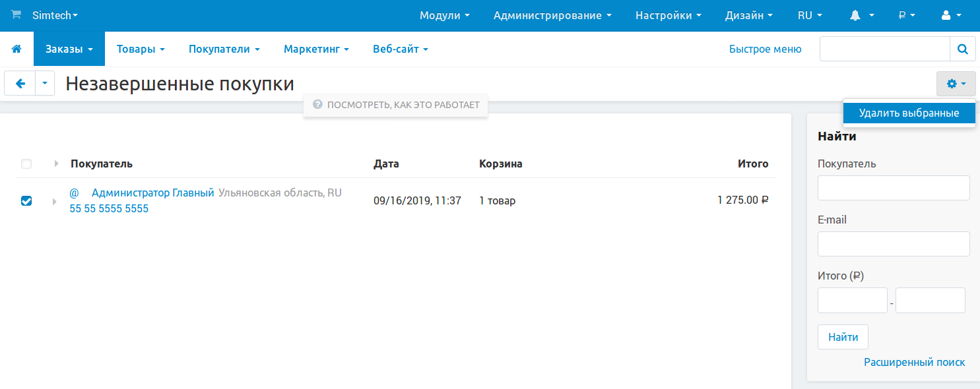Image resolution: width=980 pixels, height=389 pixels.
Task: Click the home icon in navigation bar
Action: (x=16, y=49)
